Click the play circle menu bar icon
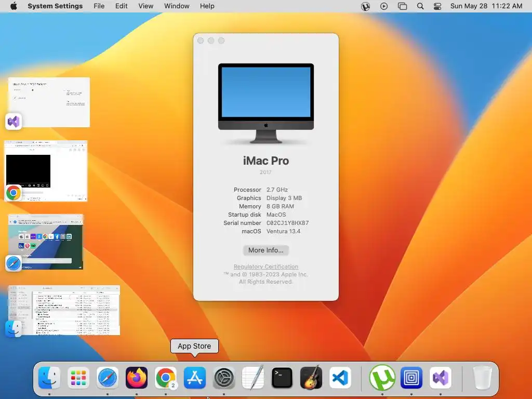Image resolution: width=532 pixels, height=399 pixels. coord(384,6)
